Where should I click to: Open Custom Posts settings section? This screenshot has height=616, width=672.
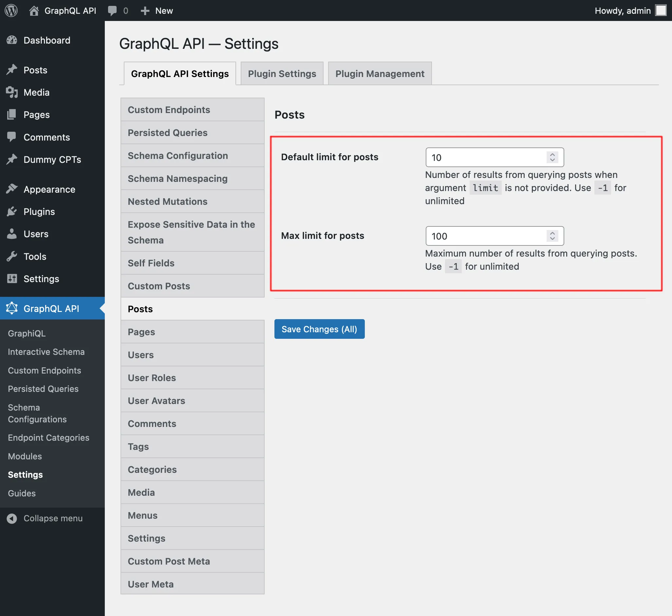(192, 286)
